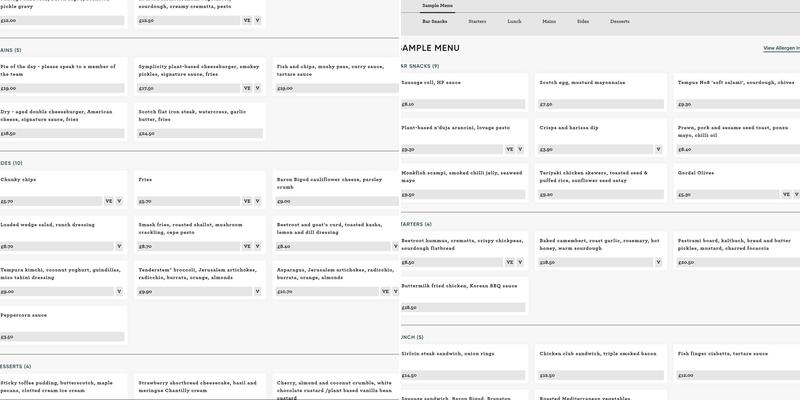
Task: Select Starters in the menu navigation
Action: tap(477, 20)
